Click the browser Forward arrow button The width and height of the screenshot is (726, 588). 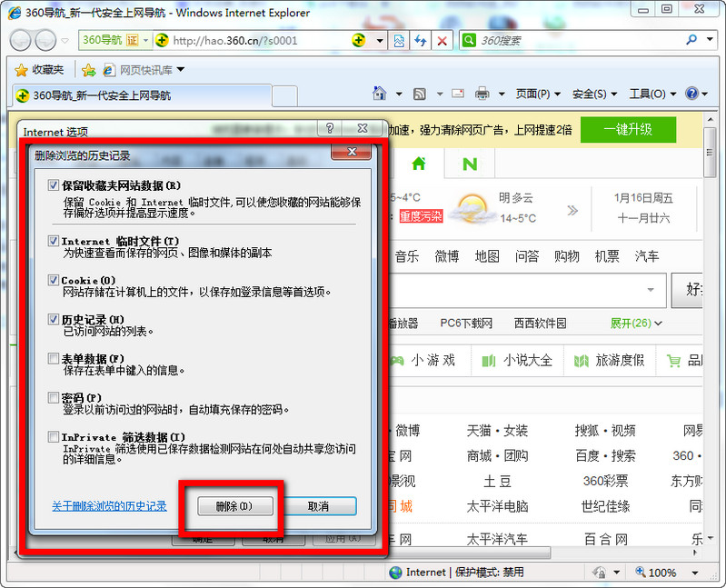tap(45, 41)
